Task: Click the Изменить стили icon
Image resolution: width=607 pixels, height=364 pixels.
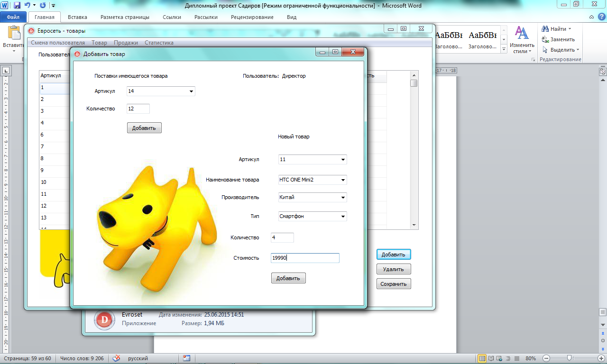Action: point(522,33)
